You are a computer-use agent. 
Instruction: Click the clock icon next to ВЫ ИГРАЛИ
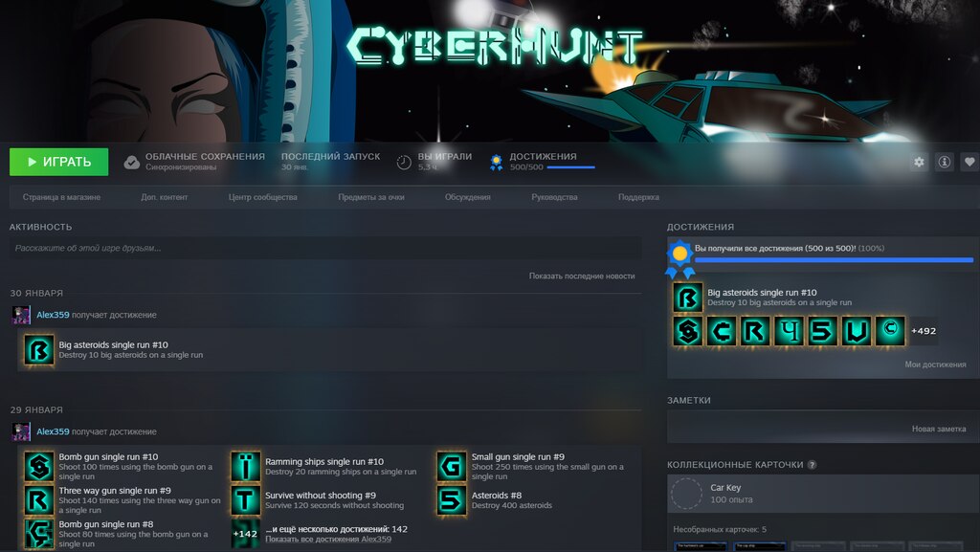pos(404,163)
